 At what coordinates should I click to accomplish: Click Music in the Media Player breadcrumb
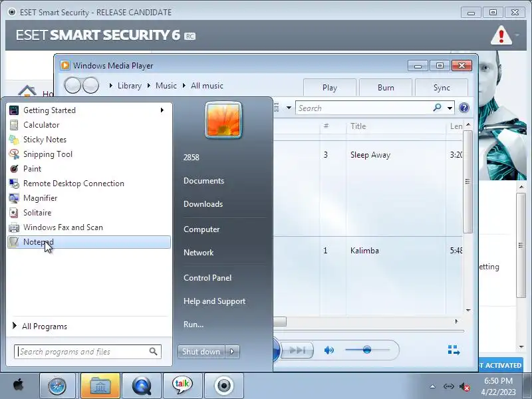tap(166, 86)
